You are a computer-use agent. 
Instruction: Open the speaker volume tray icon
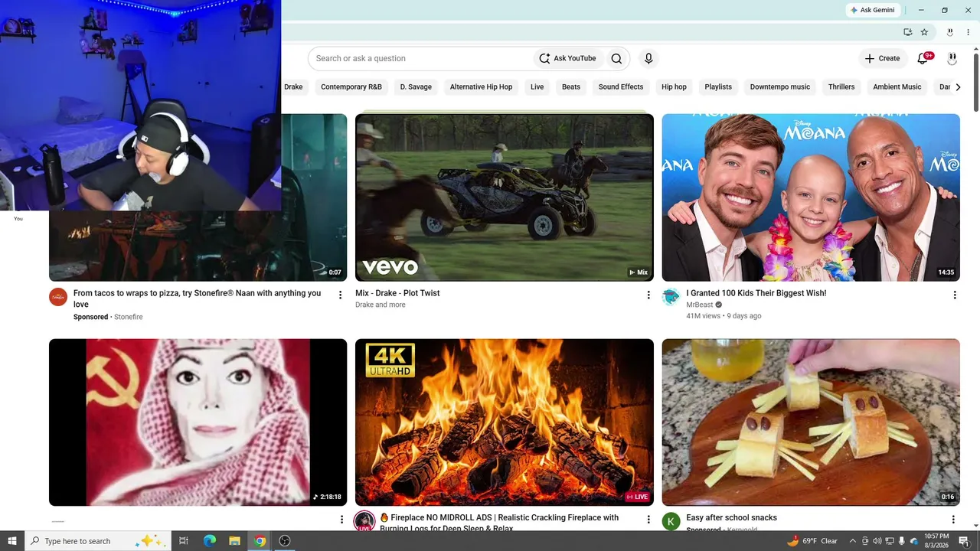pyautogui.click(x=877, y=541)
